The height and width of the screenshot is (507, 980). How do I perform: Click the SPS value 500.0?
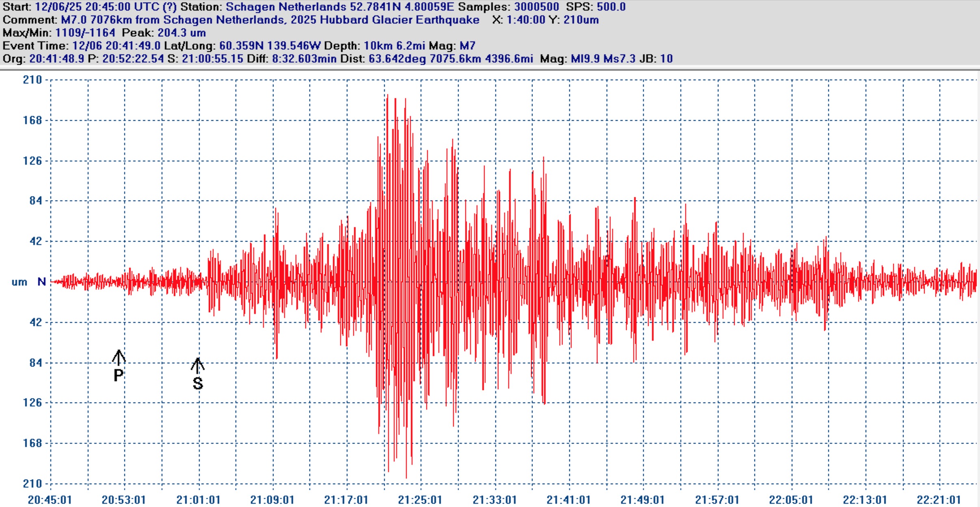[x=611, y=7]
